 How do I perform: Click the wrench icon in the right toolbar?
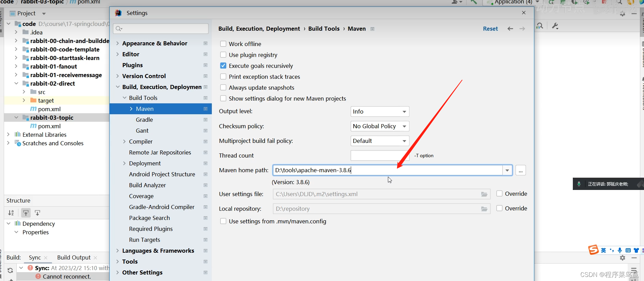(x=555, y=26)
